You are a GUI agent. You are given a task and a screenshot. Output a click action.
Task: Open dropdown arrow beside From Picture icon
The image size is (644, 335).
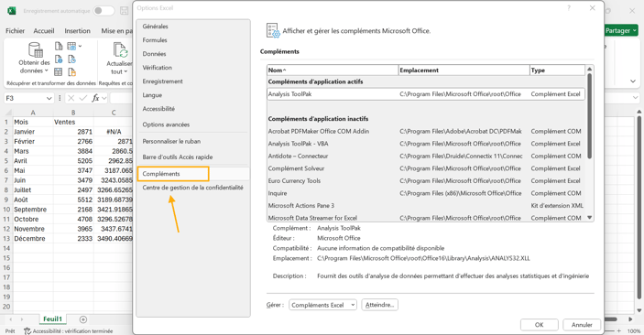[x=80, y=46]
